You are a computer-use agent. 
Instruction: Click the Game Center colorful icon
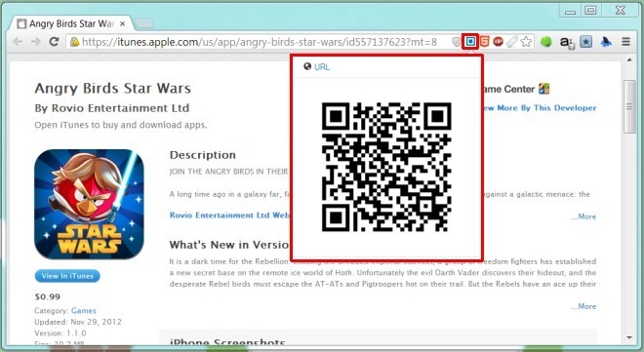point(544,89)
